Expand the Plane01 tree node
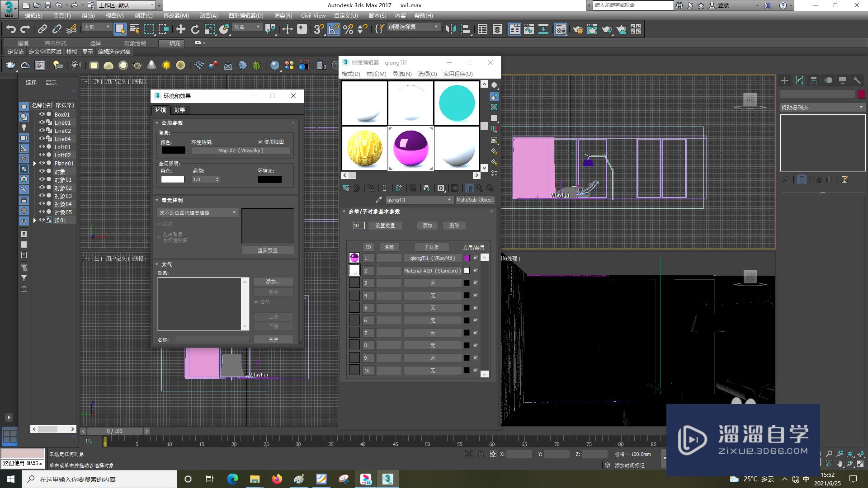The image size is (868, 489). click(35, 163)
